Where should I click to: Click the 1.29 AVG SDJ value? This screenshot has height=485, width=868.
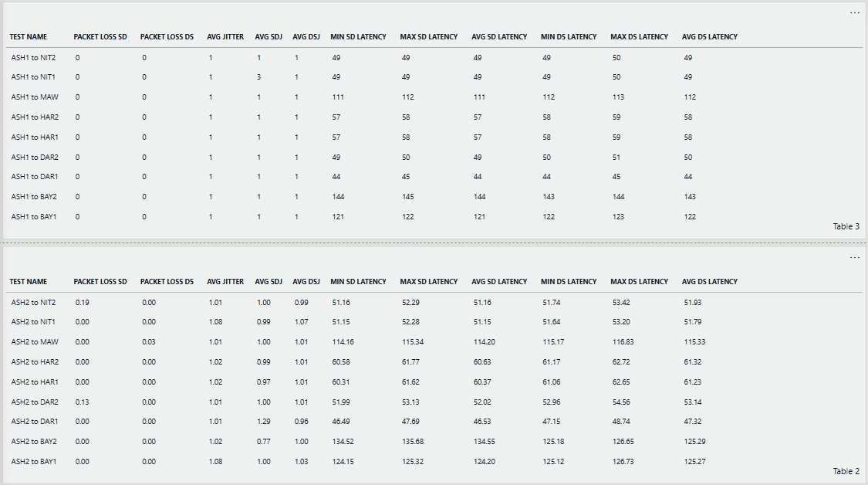pyautogui.click(x=263, y=422)
